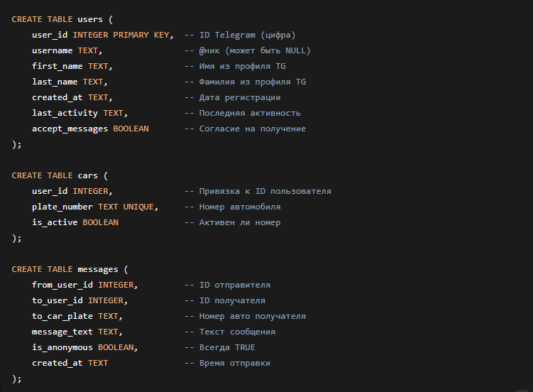Select the last_name column name

55,82
